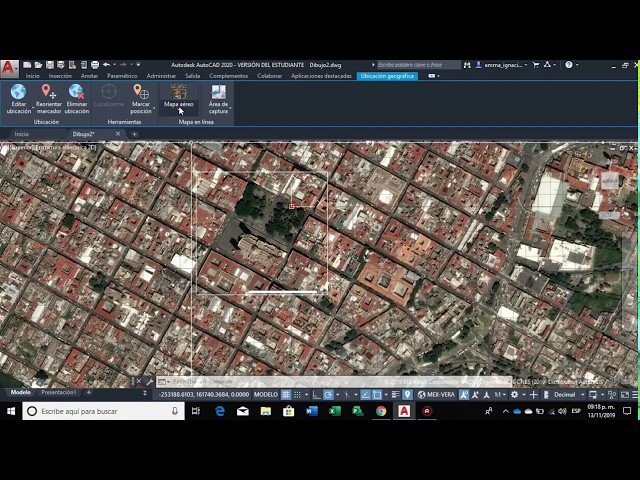The width and height of the screenshot is (640, 480).
Task: Click Marcar posición pin icon
Action: (x=141, y=91)
